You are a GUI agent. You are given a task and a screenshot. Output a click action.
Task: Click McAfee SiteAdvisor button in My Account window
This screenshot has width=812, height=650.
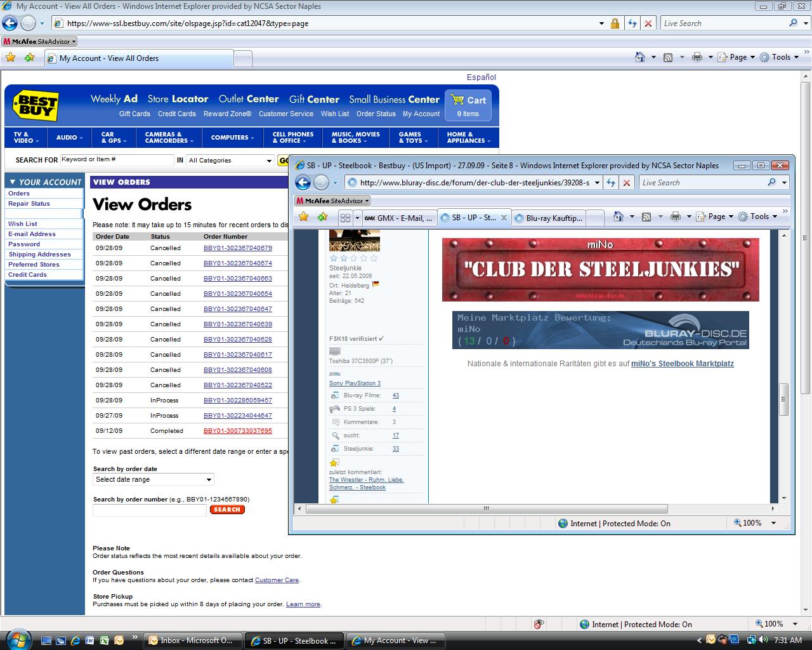tap(39, 41)
